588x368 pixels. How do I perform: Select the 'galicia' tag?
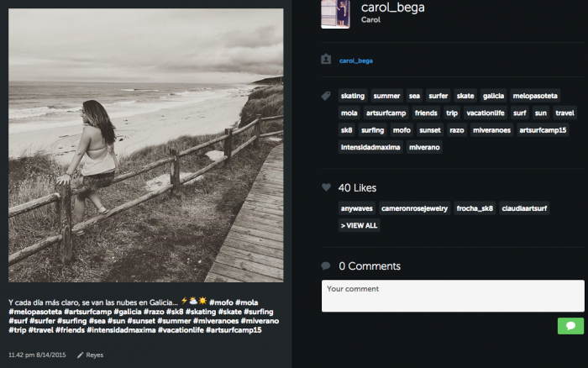click(493, 96)
